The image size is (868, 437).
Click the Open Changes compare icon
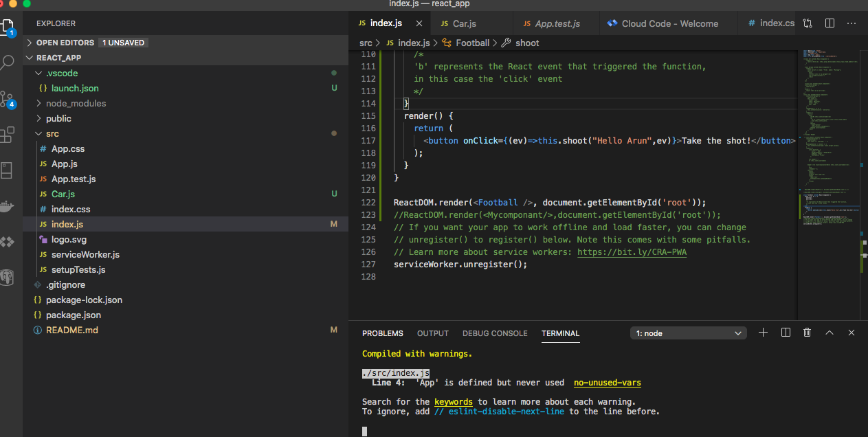808,23
